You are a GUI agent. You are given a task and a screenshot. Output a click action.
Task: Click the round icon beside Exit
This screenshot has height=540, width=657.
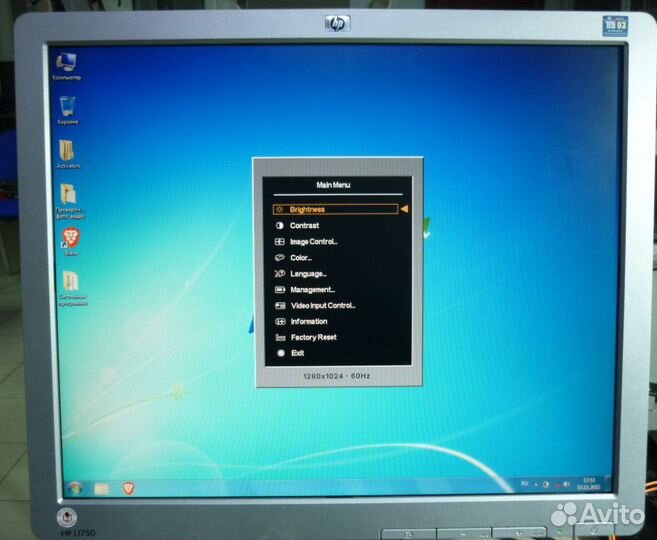pos(281,353)
